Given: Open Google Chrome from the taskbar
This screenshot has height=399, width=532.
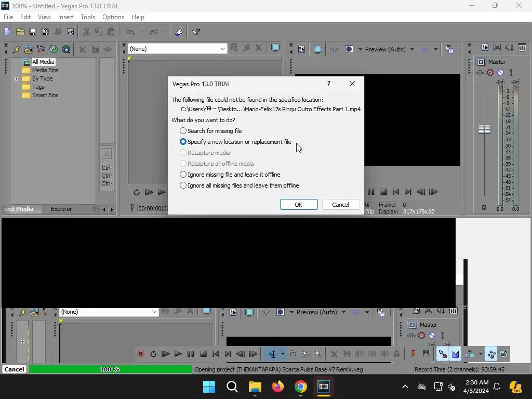Looking at the screenshot, I should click(301, 387).
